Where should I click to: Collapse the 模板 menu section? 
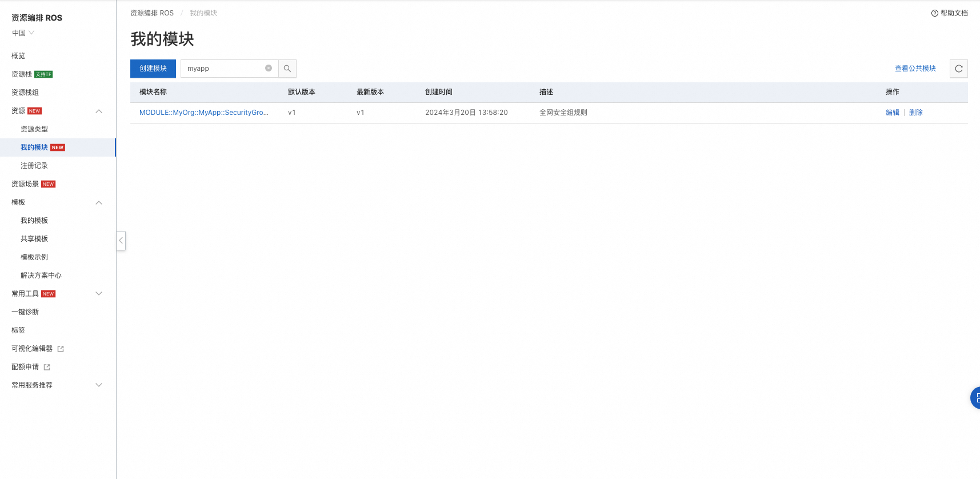tap(99, 202)
